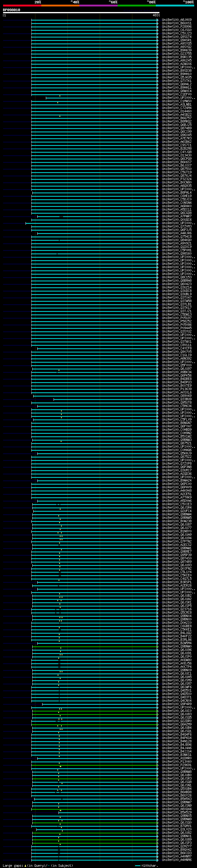Open hit UniRef100_B9H639
Screen dimensions: 197x868
[177, 50]
